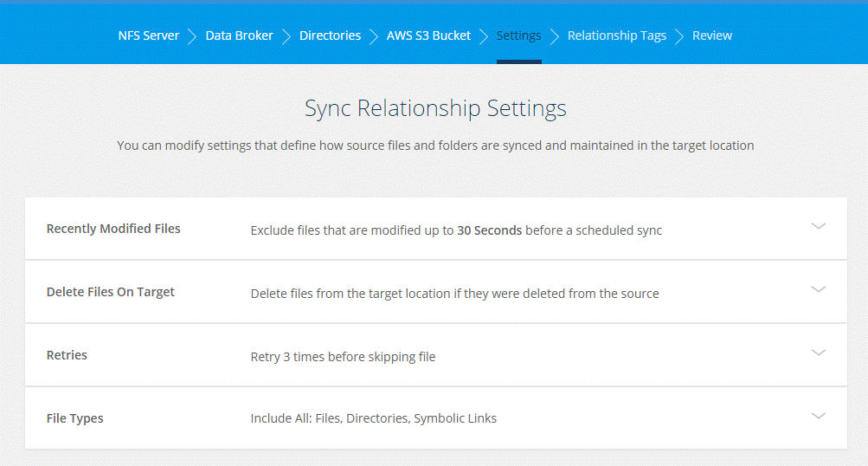Viewport: 868px width, 466px height.
Task: Click the Delete Files On Target label
Action: pyautogui.click(x=110, y=292)
